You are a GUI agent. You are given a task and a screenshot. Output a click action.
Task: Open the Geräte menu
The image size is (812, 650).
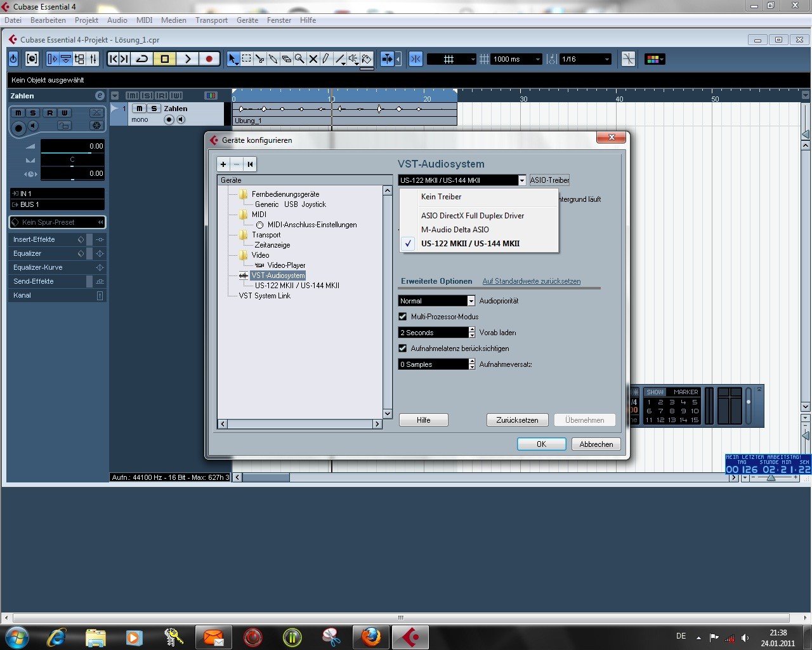pos(247,20)
